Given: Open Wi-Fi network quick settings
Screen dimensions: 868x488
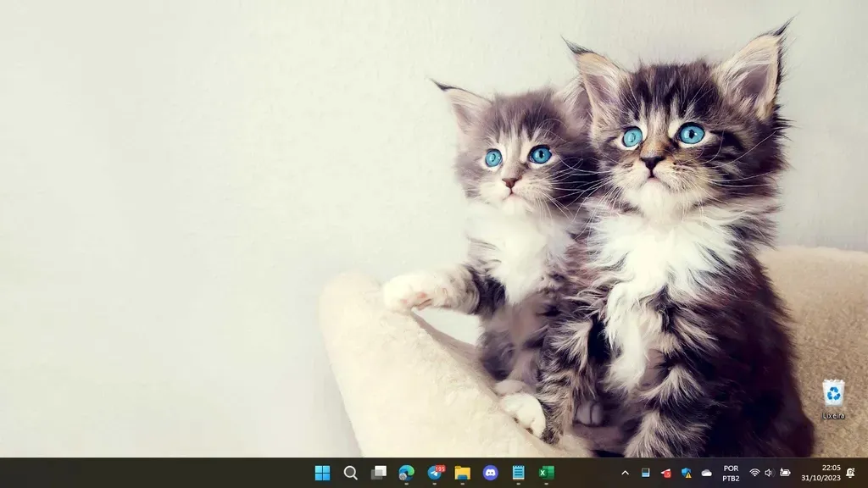Looking at the screenshot, I should click(754, 473).
